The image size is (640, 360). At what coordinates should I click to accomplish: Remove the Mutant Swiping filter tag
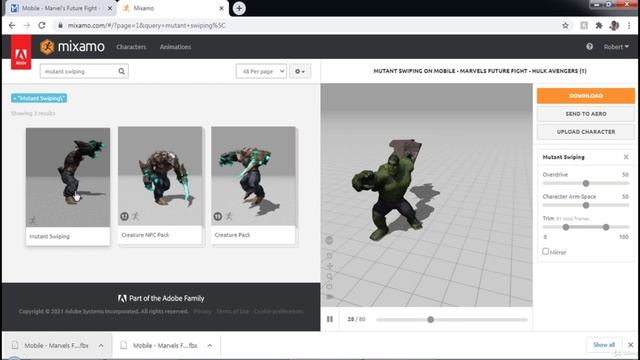pos(39,98)
